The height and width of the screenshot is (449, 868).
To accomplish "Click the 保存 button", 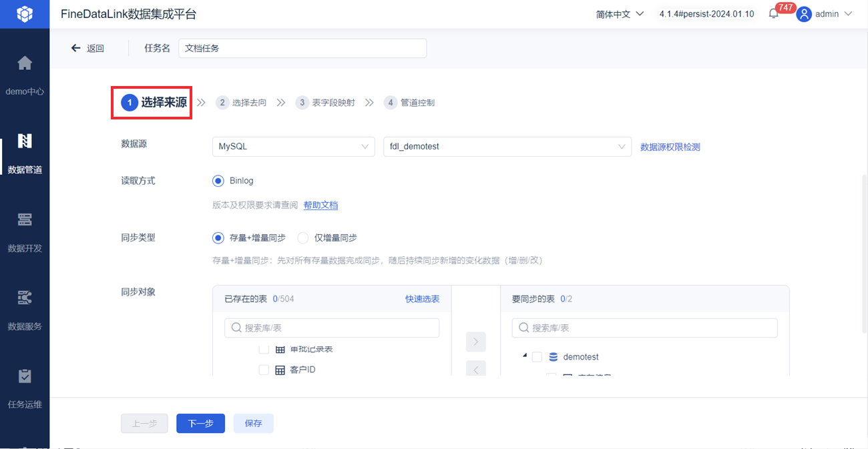I will pyautogui.click(x=253, y=424).
